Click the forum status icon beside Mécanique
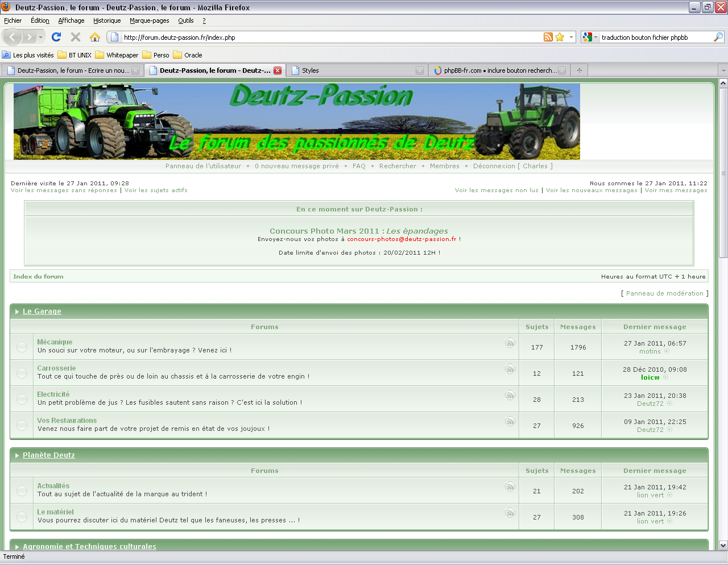The height and width of the screenshot is (565, 728). click(x=22, y=347)
